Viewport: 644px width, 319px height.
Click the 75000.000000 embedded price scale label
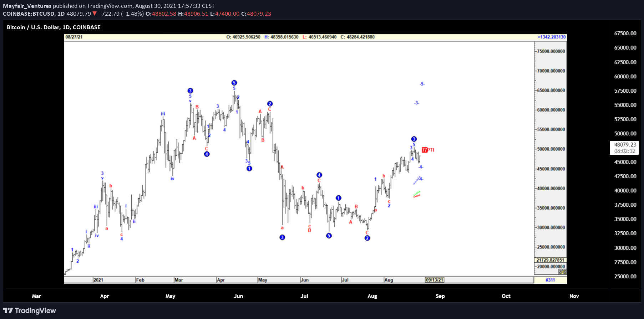[551, 51]
